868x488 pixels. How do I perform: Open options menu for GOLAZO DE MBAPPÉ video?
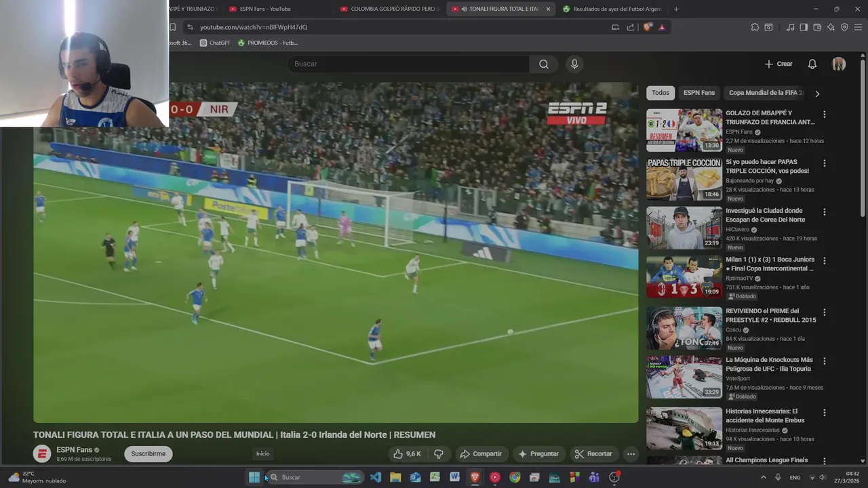click(824, 115)
